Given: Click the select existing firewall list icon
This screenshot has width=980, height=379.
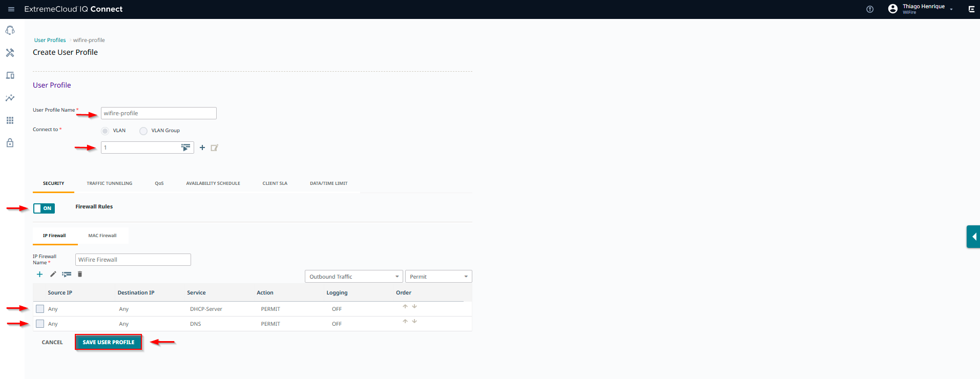Looking at the screenshot, I should (x=67, y=275).
